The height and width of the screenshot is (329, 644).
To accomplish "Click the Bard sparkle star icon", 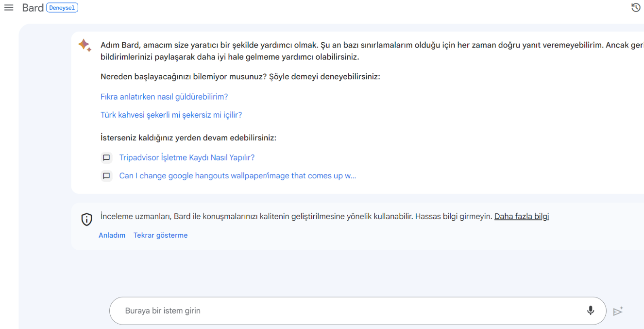I will click(x=85, y=45).
